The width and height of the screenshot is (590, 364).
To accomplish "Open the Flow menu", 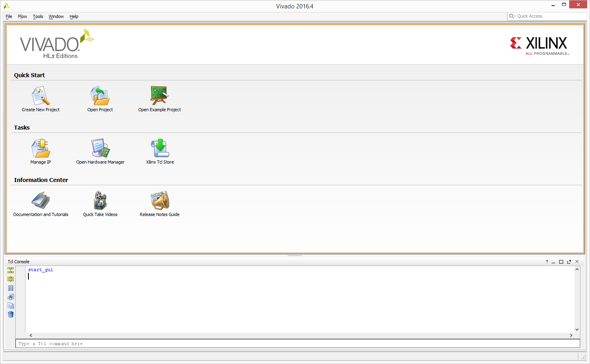I will (x=22, y=16).
